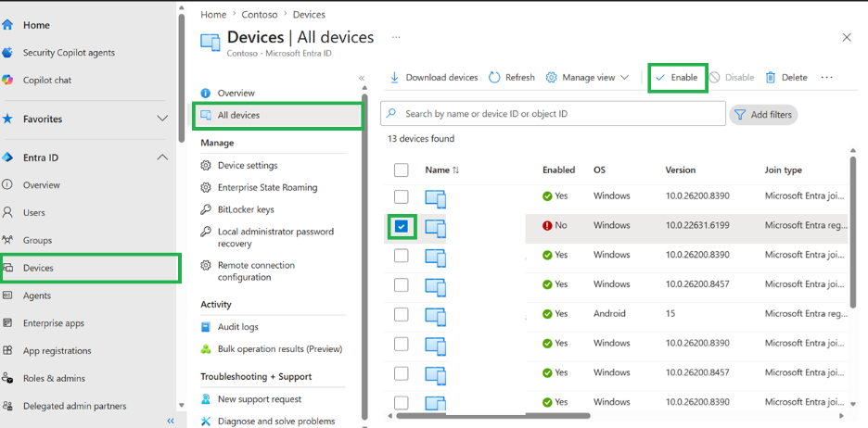Viewport: 868px width, 428px height.
Task: Collapse the Devices menu with the double chevron
Action: 362,78
